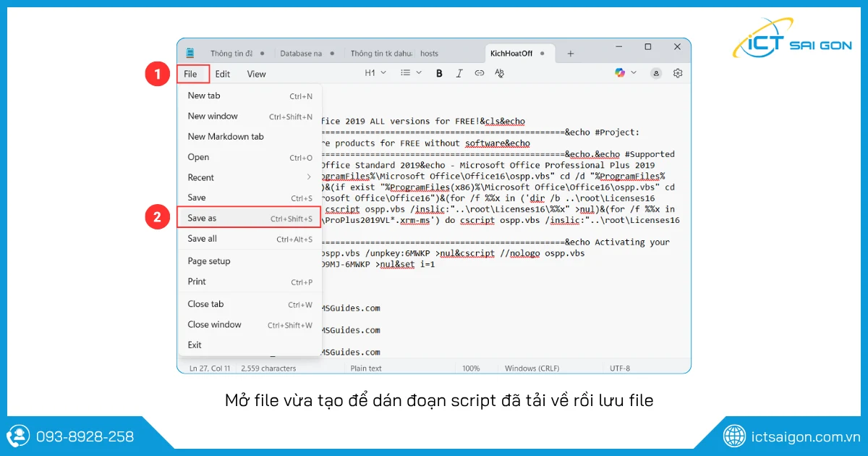Screen dimensions: 868x456
Task: Click unsaved dot on 'Database na' tab
Action: coord(332,54)
